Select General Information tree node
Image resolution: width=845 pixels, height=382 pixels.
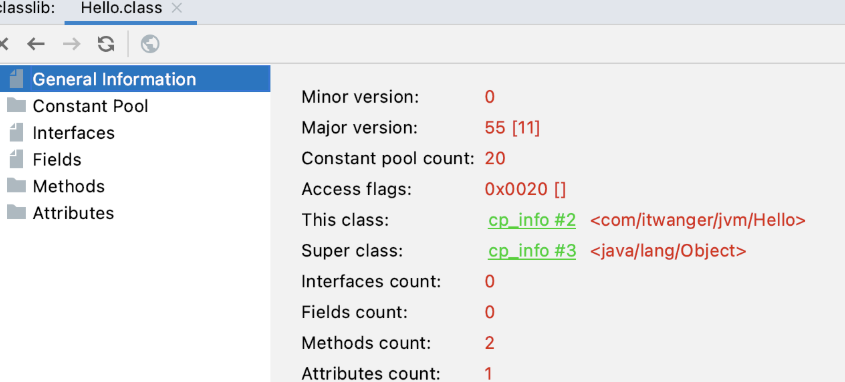pos(135,79)
